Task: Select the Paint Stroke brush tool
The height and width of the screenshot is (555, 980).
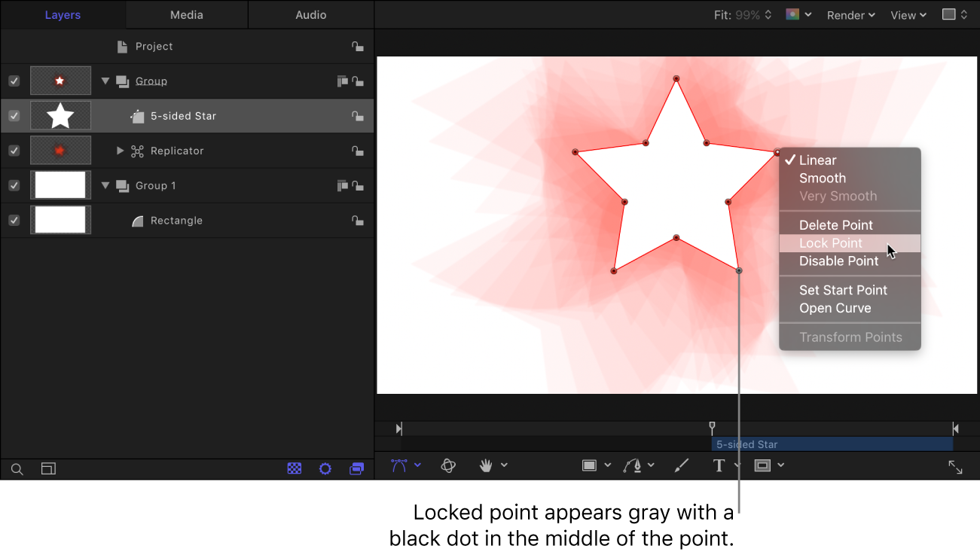Action: click(x=681, y=466)
